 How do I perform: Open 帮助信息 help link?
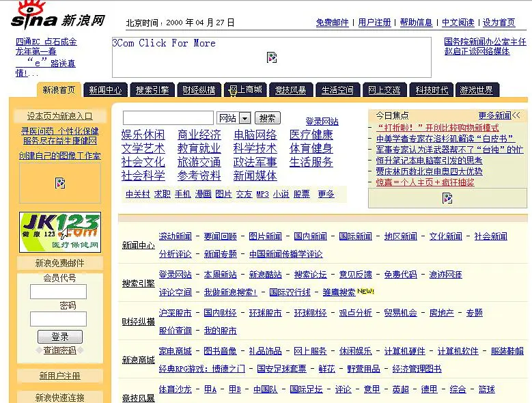pos(417,23)
